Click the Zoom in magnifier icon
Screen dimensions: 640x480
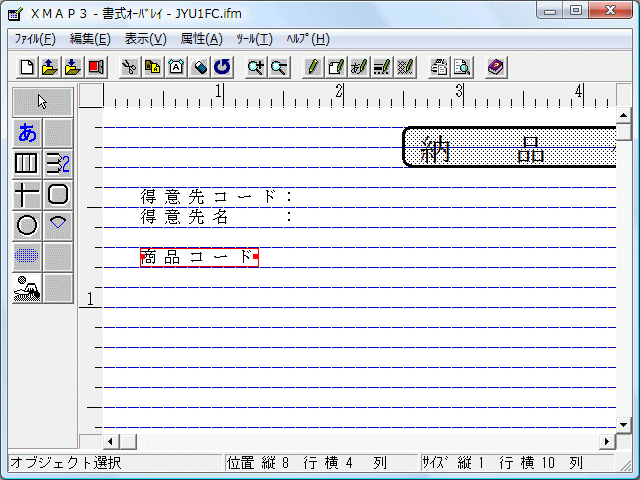point(256,67)
